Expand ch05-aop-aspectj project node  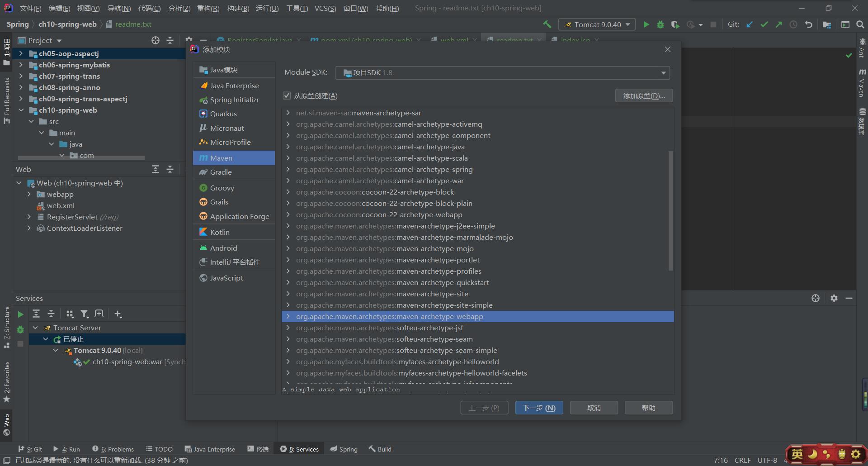pyautogui.click(x=21, y=53)
